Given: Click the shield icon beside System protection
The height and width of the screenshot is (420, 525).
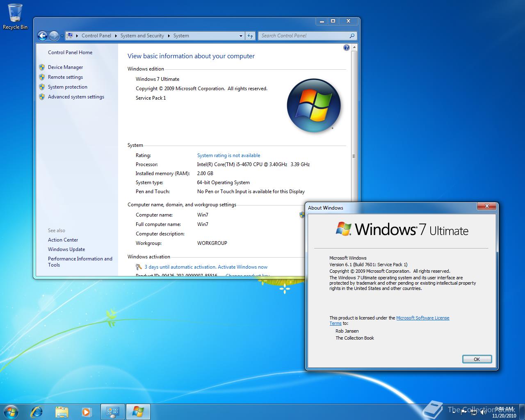Looking at the screenshot, I should 42,87.
